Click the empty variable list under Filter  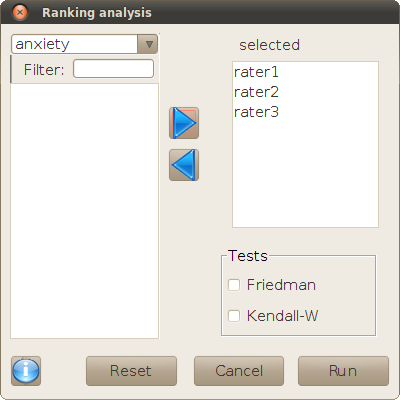[85, 211]
